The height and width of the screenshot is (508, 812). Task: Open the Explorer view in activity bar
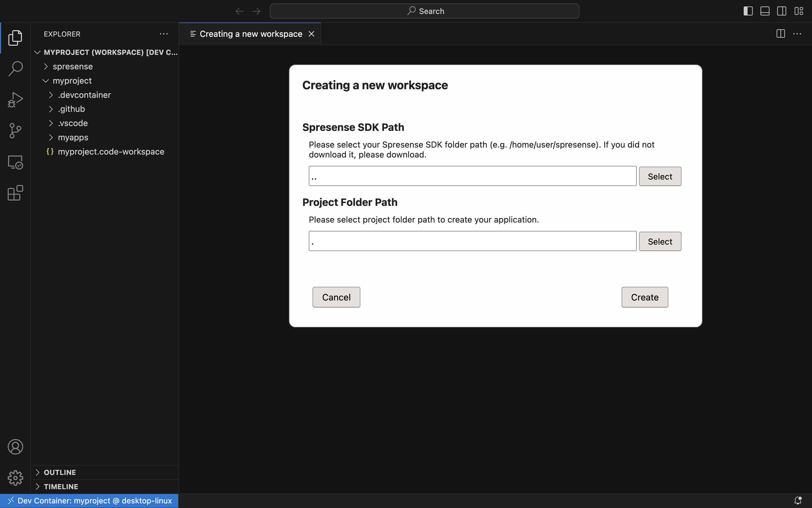pyautogui.click(x=15, y=38)
